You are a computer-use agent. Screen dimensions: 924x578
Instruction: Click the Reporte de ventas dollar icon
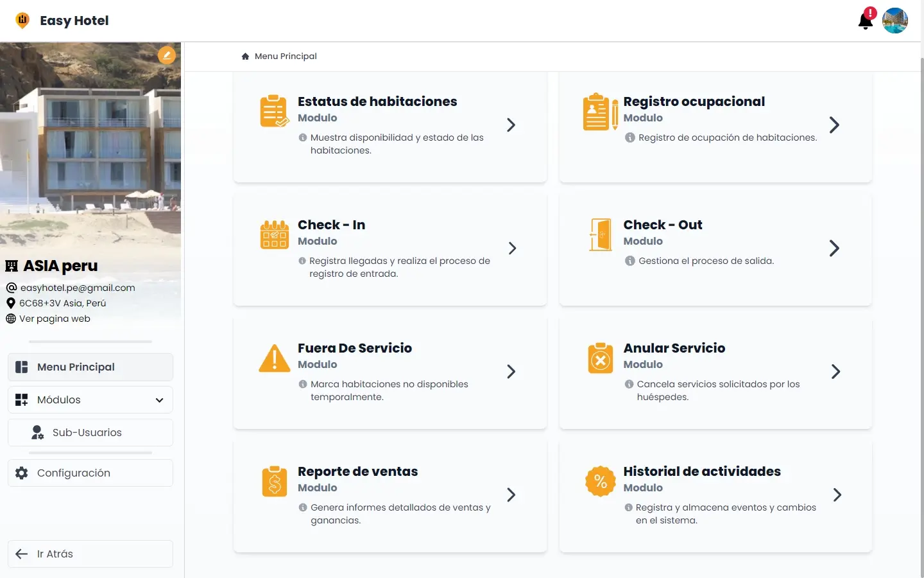tap(274, 481)
